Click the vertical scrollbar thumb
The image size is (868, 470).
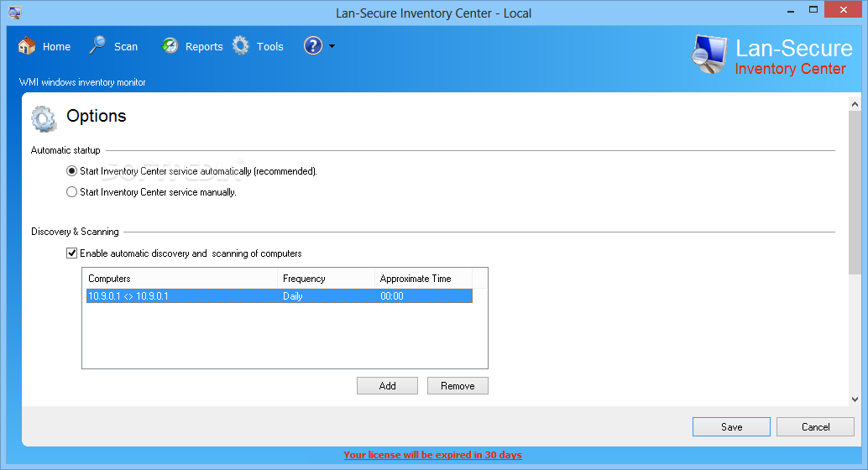855,192
